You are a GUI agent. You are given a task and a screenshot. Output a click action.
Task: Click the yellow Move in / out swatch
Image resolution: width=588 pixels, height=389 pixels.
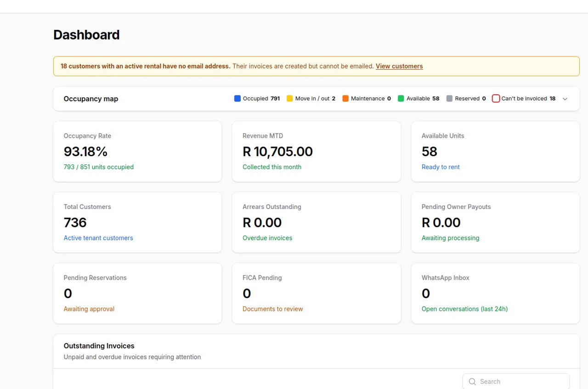pos(290,98)
